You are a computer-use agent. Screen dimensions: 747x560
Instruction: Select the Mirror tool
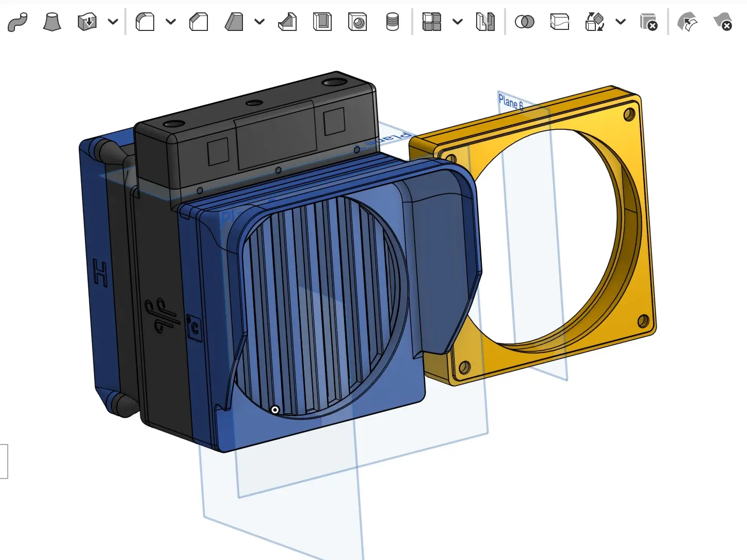pyautogui.click(x=485, y=22)
